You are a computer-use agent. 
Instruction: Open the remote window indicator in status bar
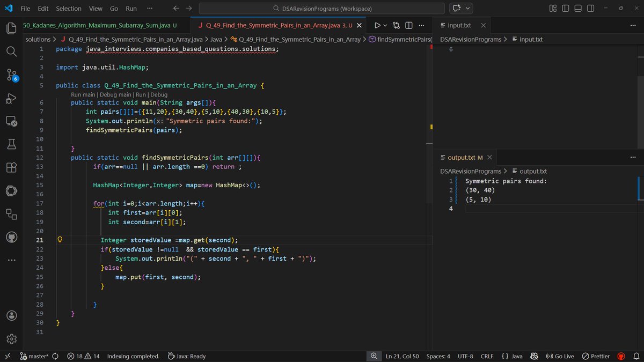(8, 356)
